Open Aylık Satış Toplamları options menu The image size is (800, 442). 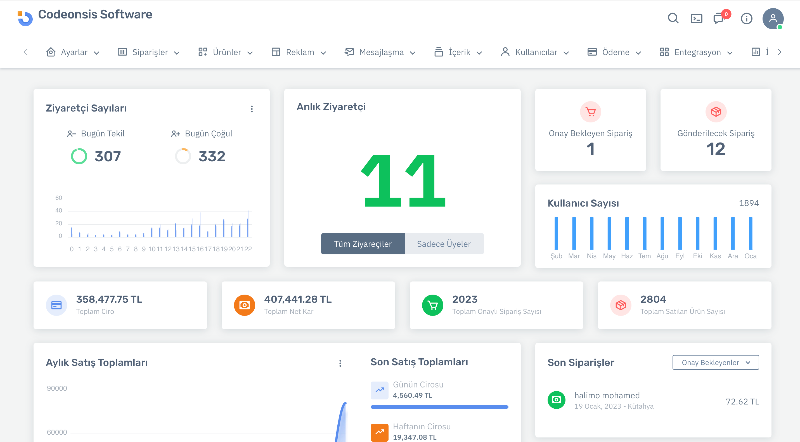[x=340, y=363]
